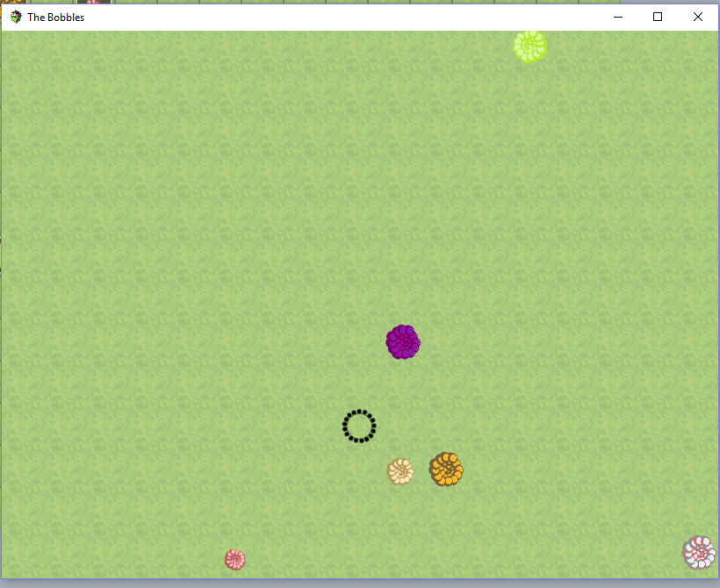The height and width of the screenshot is (588, 720).
Task: Click grass gap between cream and orange bobbles
Action: [x=421, y=470]
